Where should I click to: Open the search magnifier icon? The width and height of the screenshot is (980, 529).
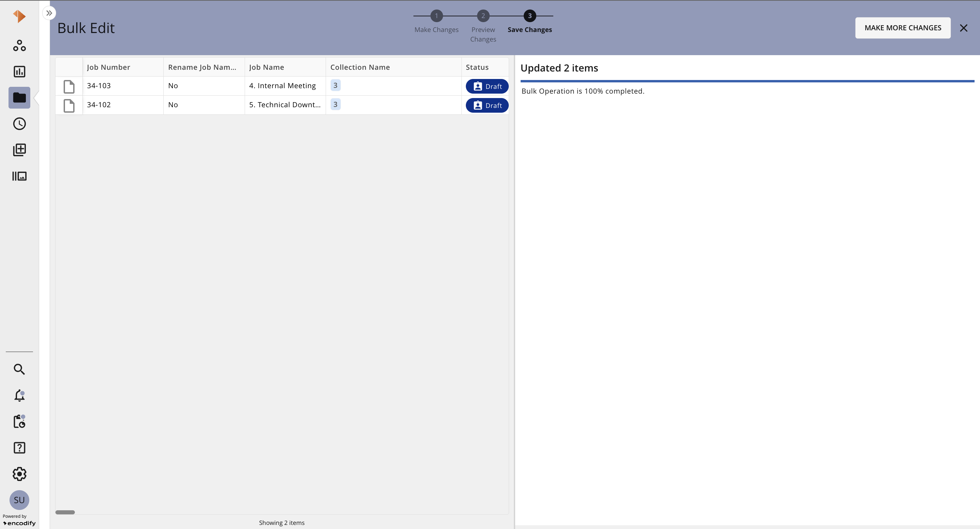point(19,369)
